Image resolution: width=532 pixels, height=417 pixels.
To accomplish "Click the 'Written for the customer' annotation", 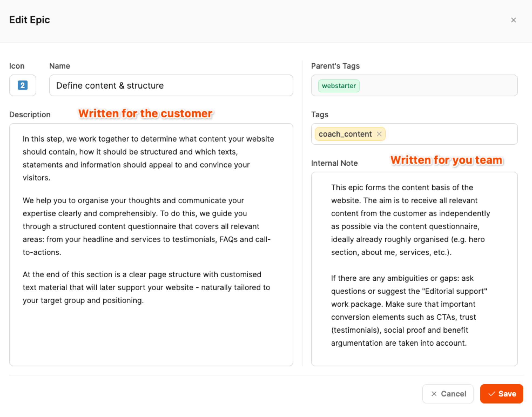I will point(145,113).
